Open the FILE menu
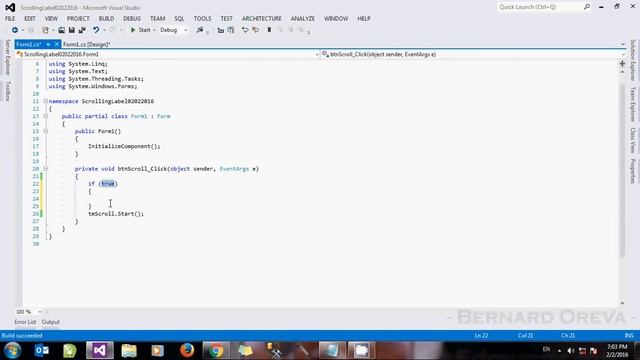This screenshot has width=640, height=360. click(x=10, y=19)
